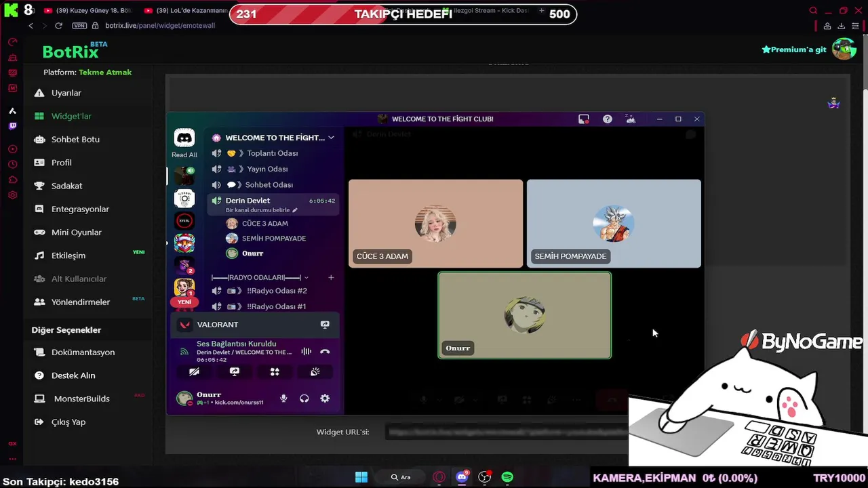Screen dimensions: 868x488
Task: Toggle noise suppression in the voice panel
Action: [x=307, y=351]
